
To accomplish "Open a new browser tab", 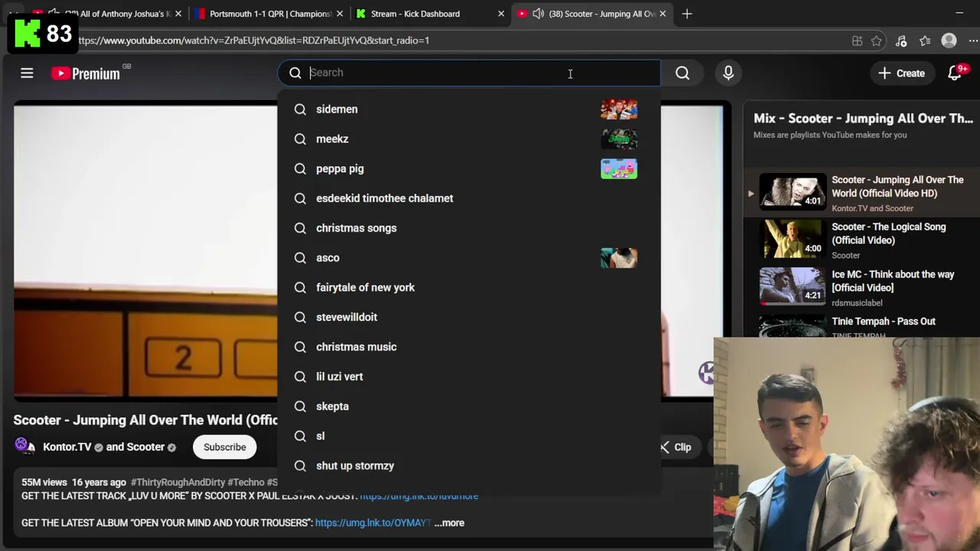I will tap(687, 14).
